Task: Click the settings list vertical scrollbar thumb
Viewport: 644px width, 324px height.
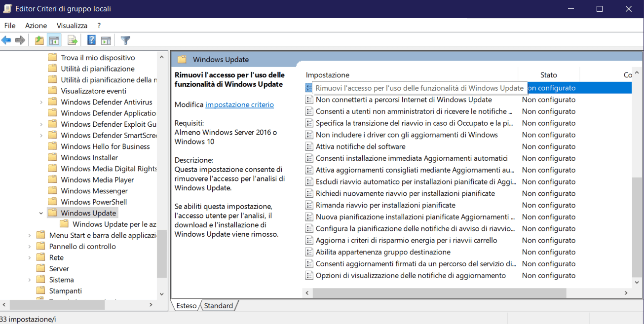Action: click(x=637, y=226)
